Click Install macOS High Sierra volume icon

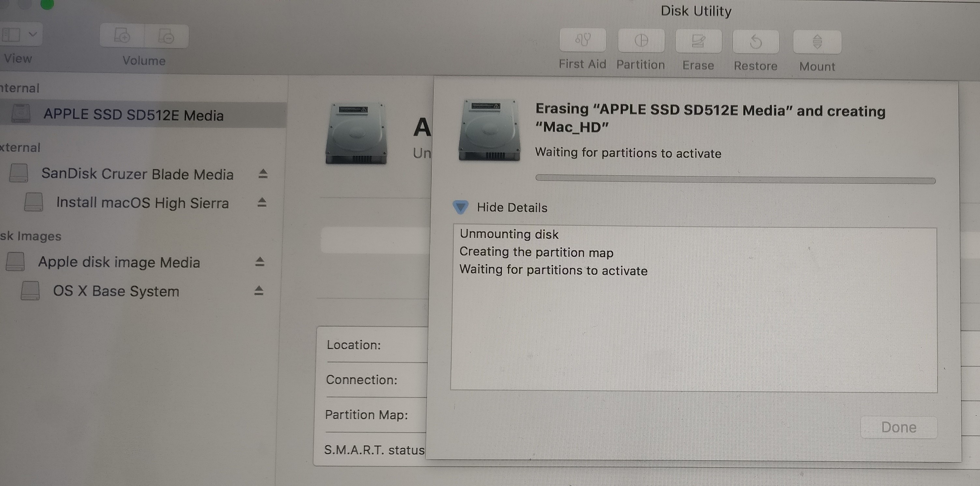34,202
